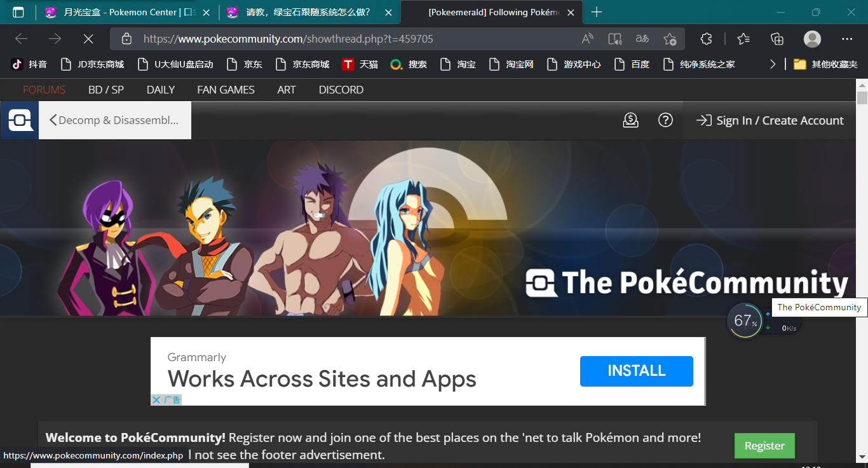Viewport: 868px width, 468px height.
Task: Click the page vertical scrollbar thumb
Action: 862,98
